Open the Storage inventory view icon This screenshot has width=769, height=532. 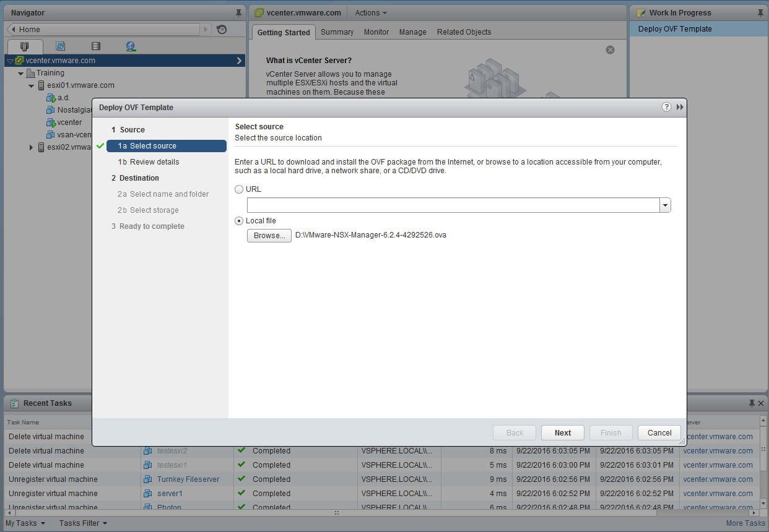(x=95, y=46)
